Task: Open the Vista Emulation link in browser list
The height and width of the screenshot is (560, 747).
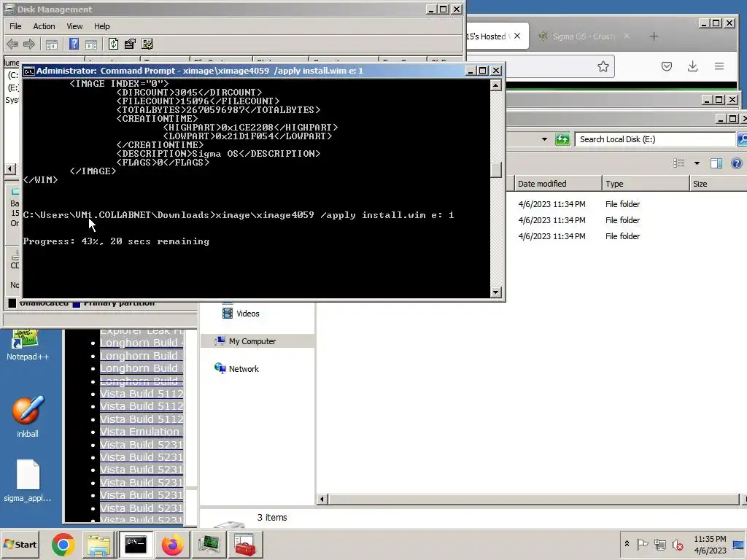Action: point(139,432)
